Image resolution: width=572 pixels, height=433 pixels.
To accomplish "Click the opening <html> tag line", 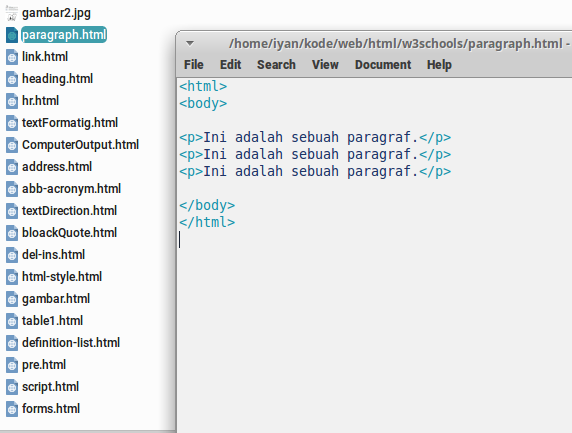I will point(203,86).
